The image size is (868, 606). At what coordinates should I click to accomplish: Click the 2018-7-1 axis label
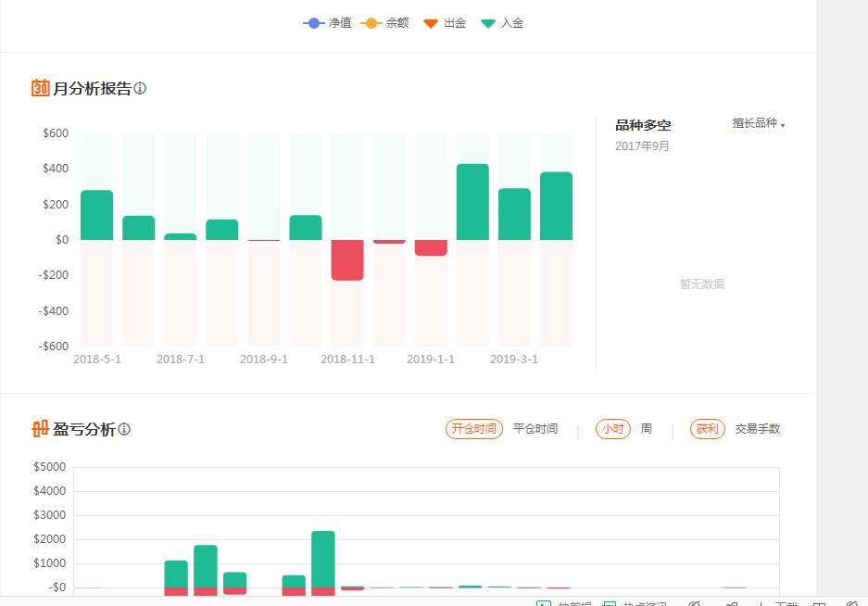point(181,359)
